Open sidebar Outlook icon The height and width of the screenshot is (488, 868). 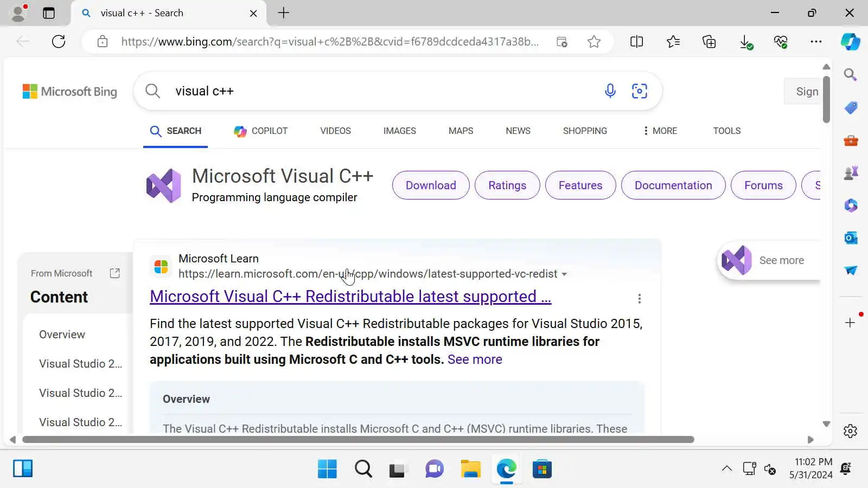click(x=851, y=238)
